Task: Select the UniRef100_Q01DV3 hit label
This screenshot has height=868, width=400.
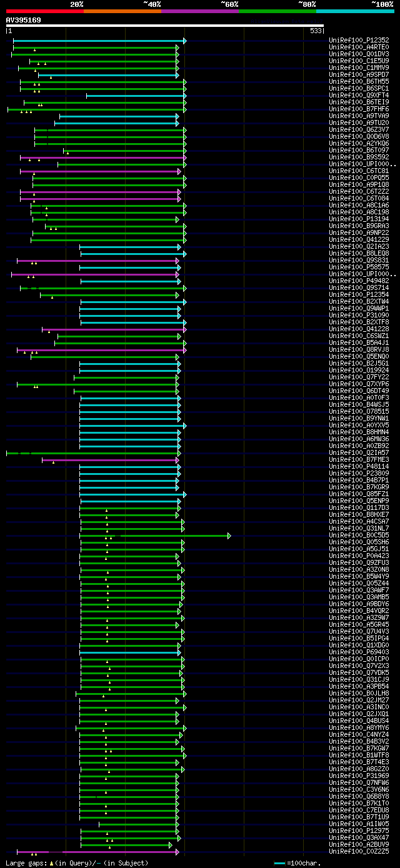Action: pyautogui.click(x=359, y=54)
